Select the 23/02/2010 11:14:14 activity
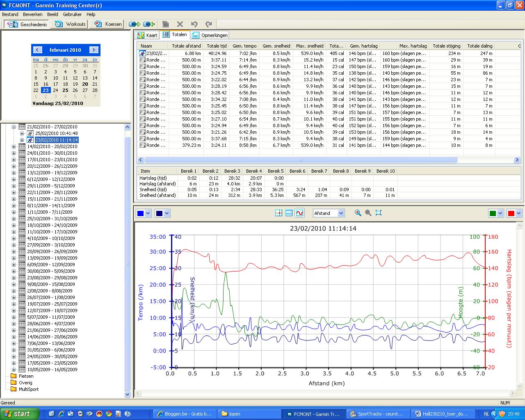525x420 pixels. (x=57, y=140)
